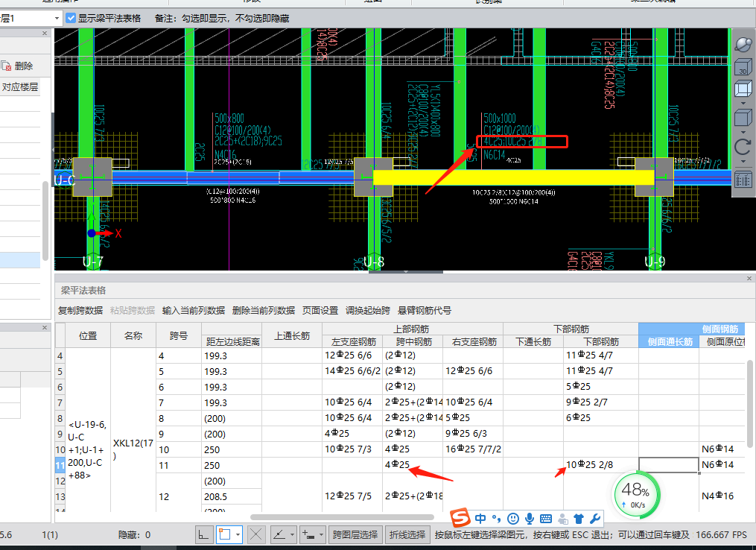Open the object snap dropdown arrow
This screenshot has width=756, height=550.
click(238, 534)
